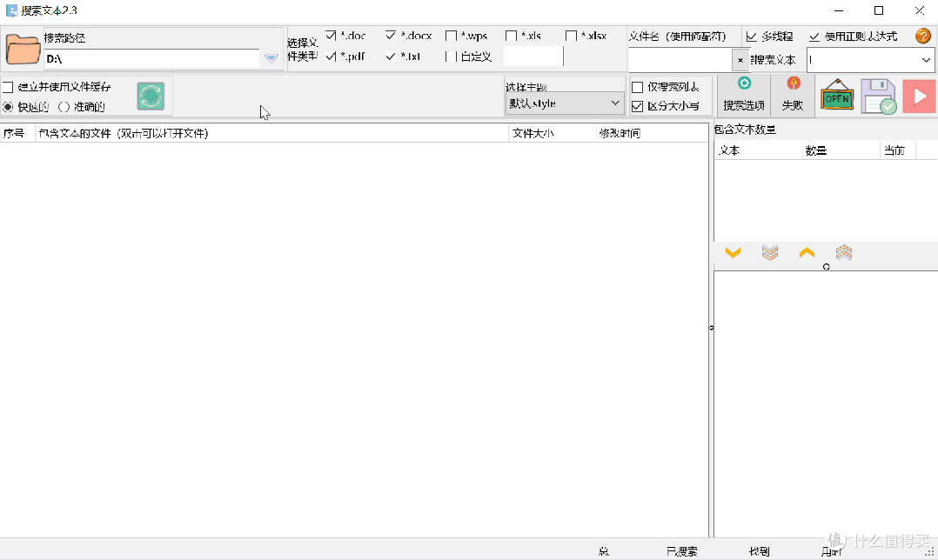Viewport: 938px width, 560px height.
Task: Click the failed files icon labeled 失败
Action: [x=794, y=95]
